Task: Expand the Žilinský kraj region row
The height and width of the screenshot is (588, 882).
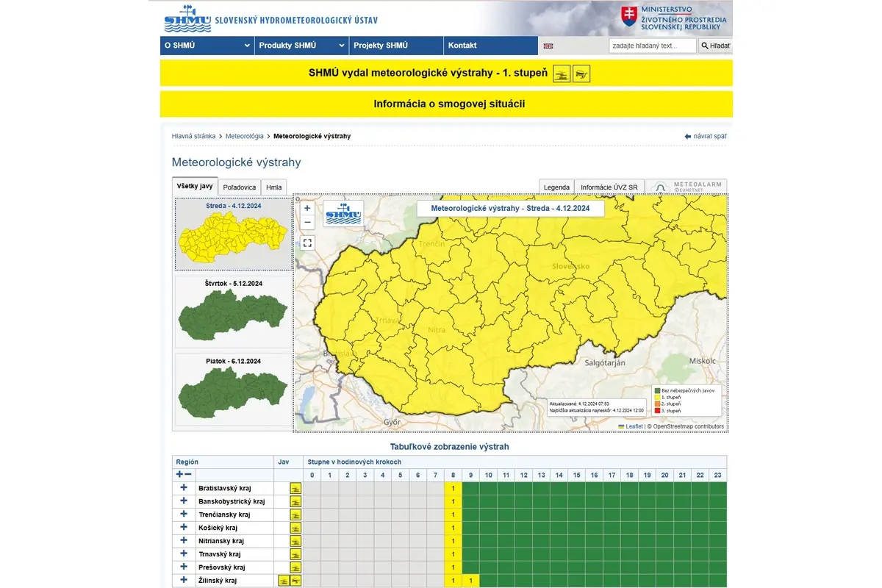Action: (x=184, y=580)
